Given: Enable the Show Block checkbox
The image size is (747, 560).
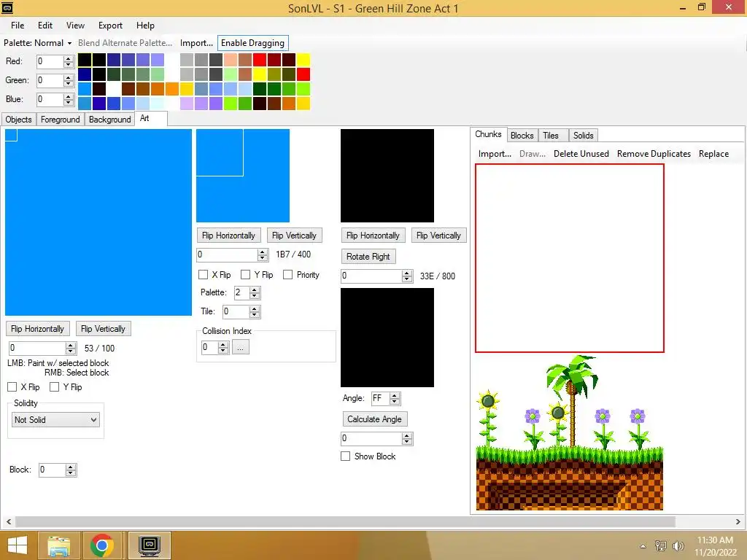Looking at the screenshot, I should (345, 456).
